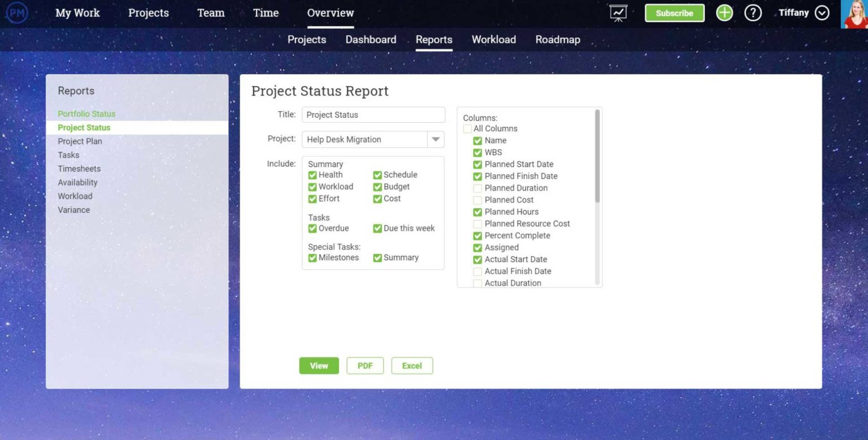Expand the Tiffany user menu chevron

point(822,13)
